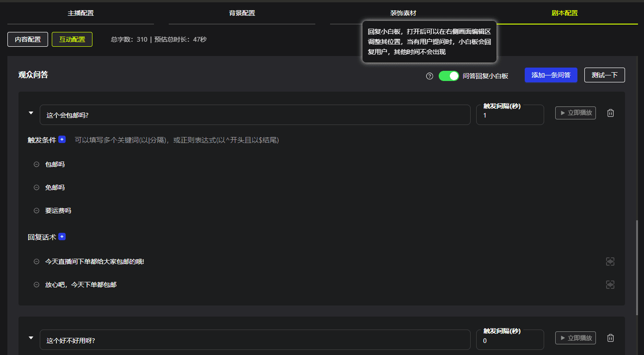Click the 测试一下 button

(x=605, y=75)
